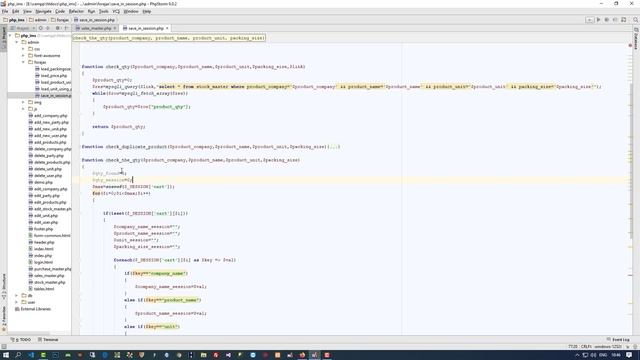Expand the font-awesome folder
This screenshot has width=640, height=360.
(24, 56)
